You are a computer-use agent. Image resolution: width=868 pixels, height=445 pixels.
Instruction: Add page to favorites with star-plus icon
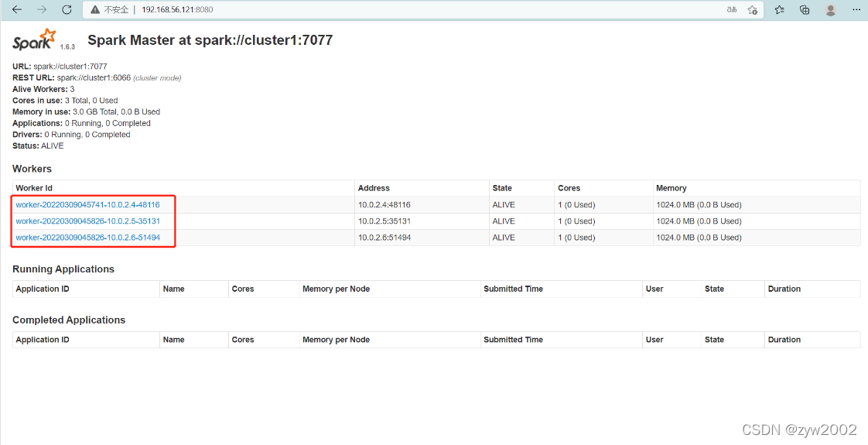pos(752,9)
